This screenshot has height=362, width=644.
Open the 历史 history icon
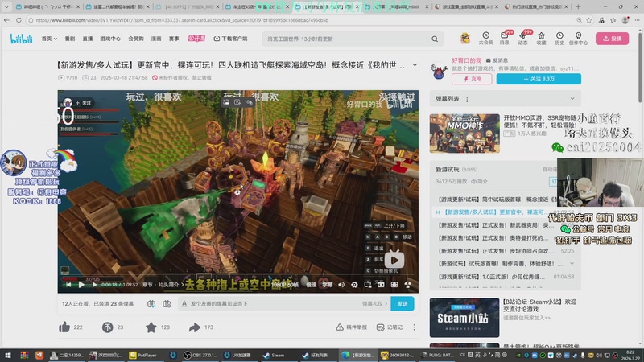tap(559, 38)
